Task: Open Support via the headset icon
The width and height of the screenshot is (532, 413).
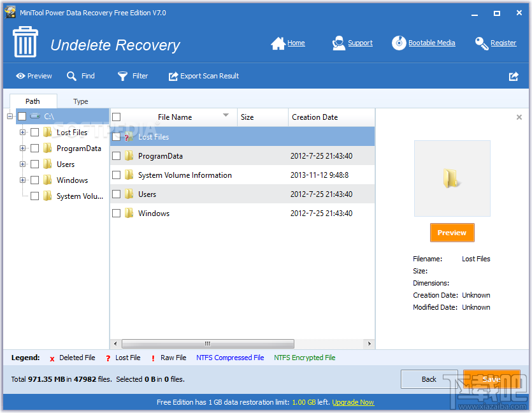Action: coord(338,43)
